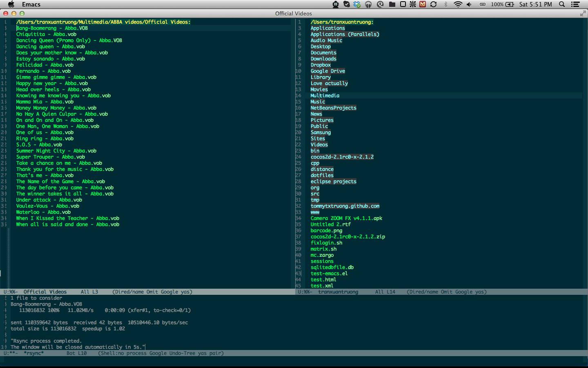Click the Growl-like mascot menu bar icon
The image size is (588, 368).
[x=336, y=4]
